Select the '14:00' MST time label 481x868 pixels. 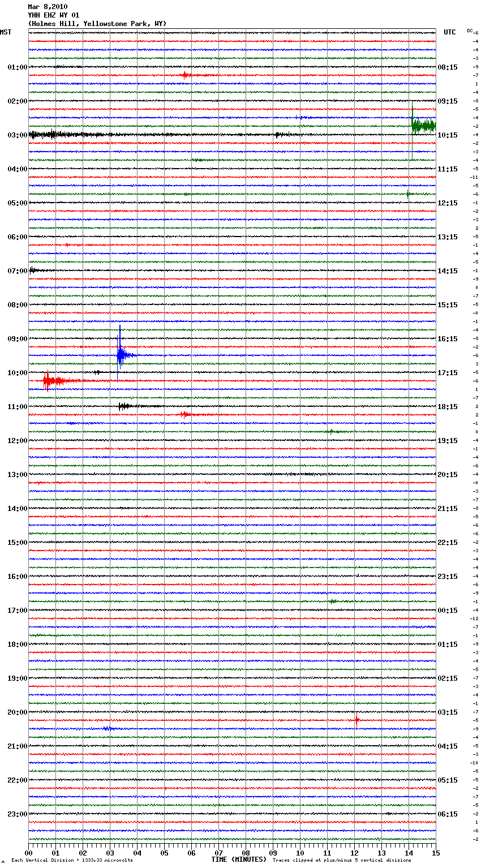[18, 509]
